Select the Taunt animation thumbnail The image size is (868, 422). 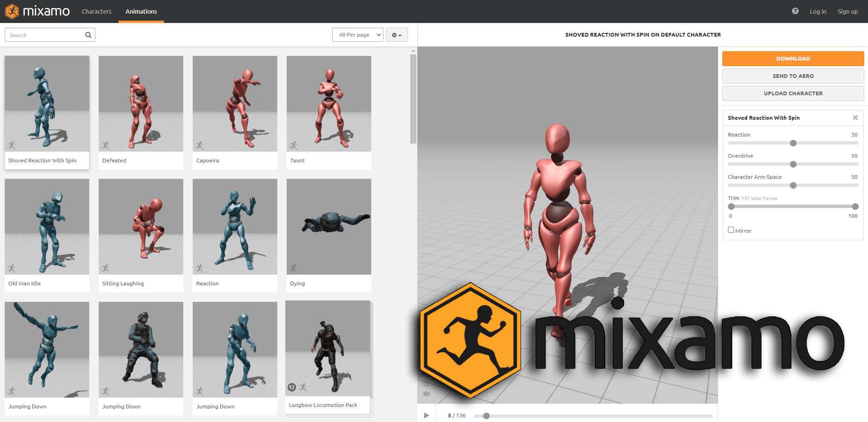coord(329,104)
